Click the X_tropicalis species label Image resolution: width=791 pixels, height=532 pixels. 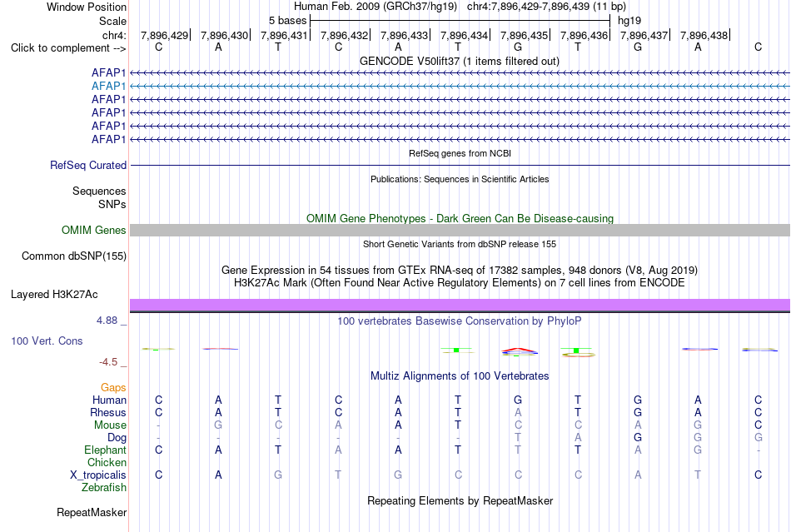pos(98,475)
